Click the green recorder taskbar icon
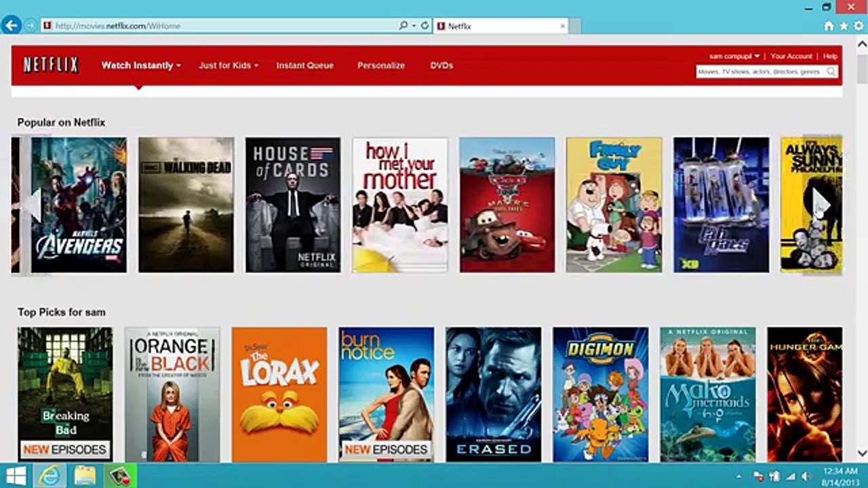 [120, 476]
